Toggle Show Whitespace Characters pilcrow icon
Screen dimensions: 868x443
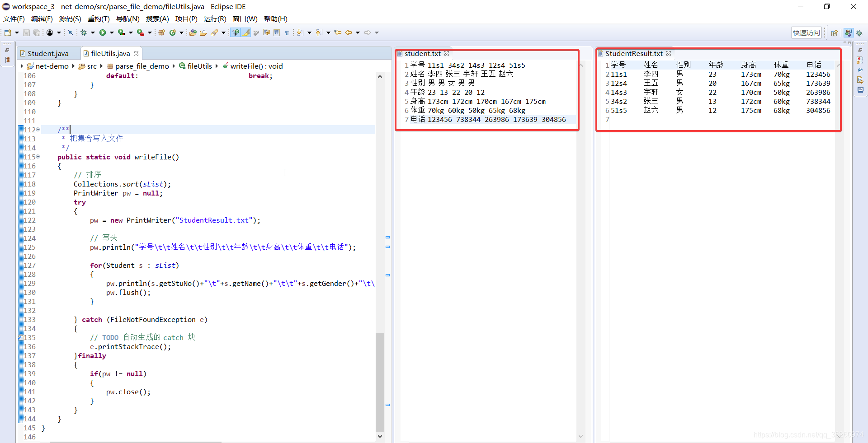[x=287, y=33]
